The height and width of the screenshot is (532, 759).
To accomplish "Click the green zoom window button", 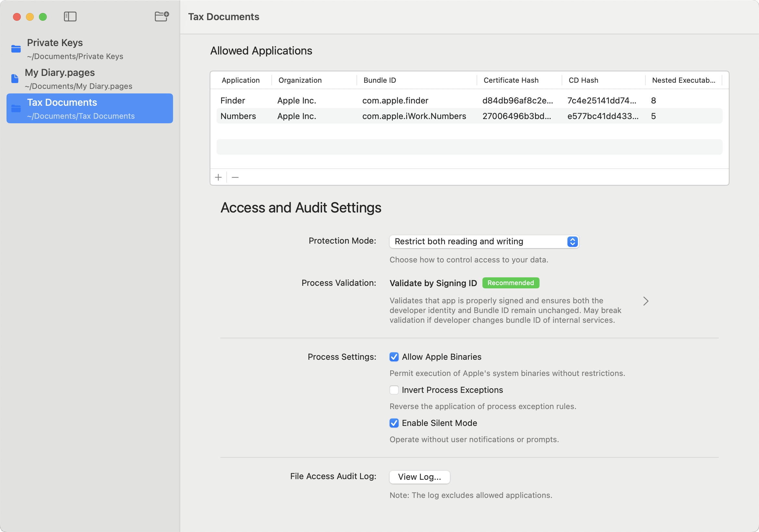I will pyautogui.click(x=43, y=17).
